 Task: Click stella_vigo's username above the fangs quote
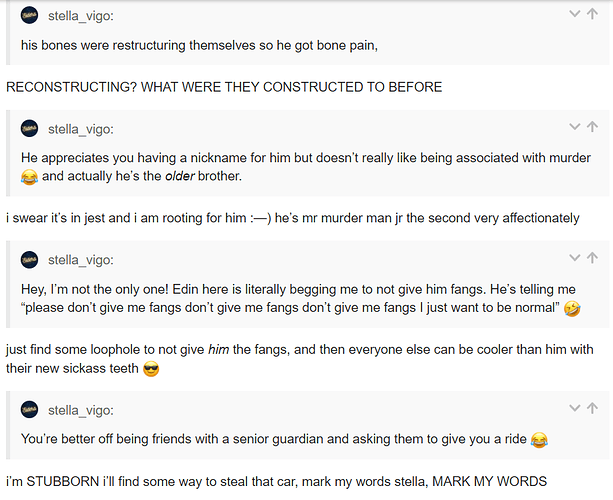pyautogui.click(x=81, y=260)
